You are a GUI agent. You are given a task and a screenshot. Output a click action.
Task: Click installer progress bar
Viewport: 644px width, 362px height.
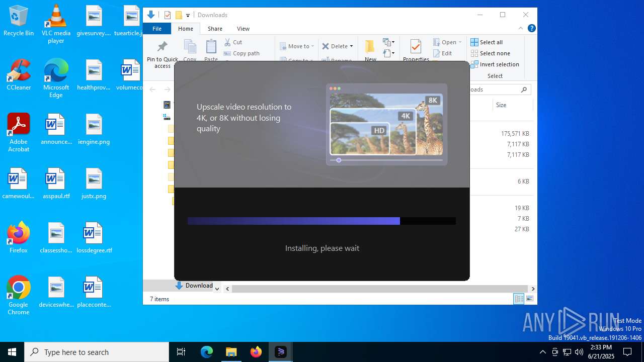point(321,221)
